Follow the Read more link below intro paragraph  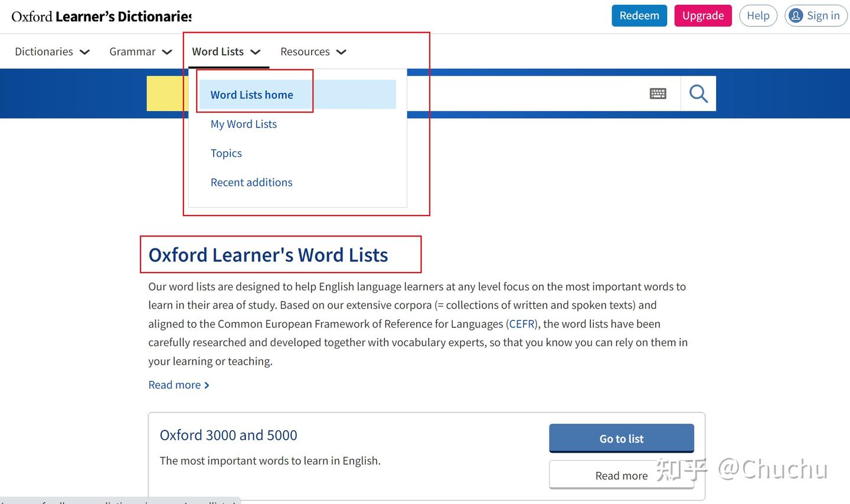coord(179,385)
